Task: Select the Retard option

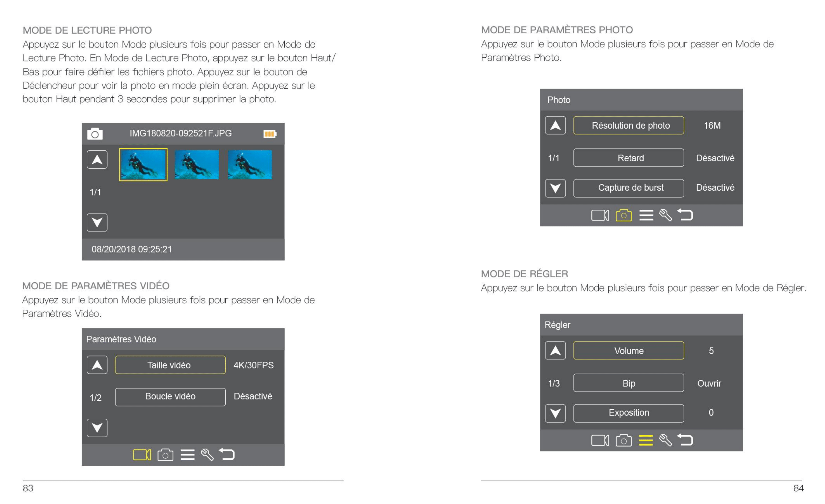Action: 629,158
